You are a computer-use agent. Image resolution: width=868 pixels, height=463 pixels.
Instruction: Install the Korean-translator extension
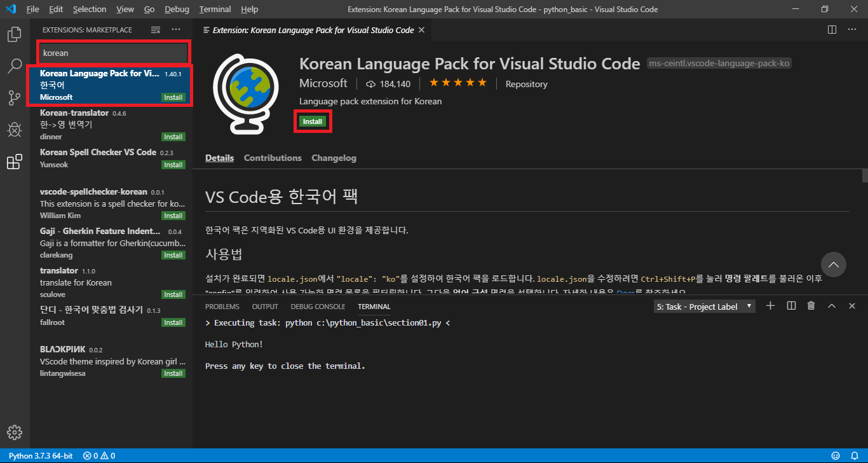(x=173, y=137)
